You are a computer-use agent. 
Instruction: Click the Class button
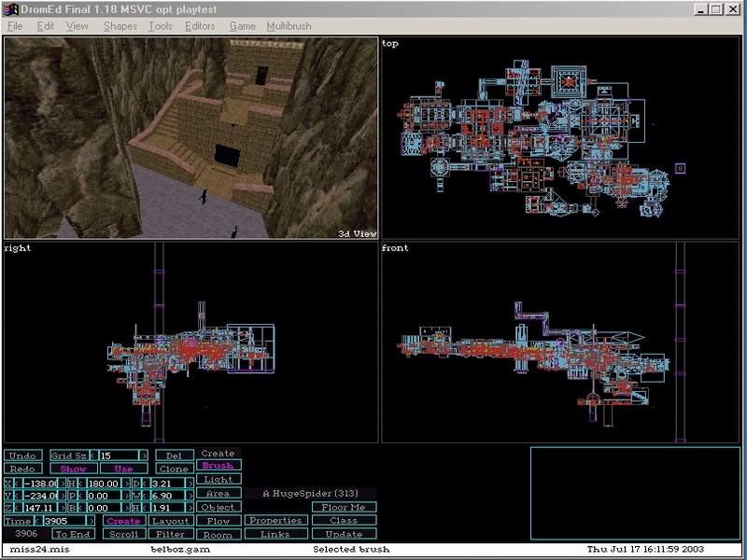pos(344,521)
